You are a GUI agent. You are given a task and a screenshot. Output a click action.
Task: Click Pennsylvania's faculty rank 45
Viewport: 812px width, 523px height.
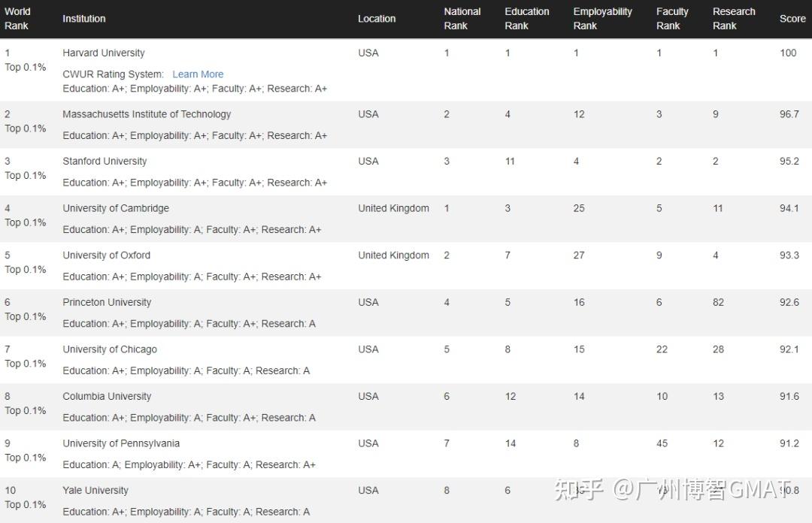[x=662, y=443]
